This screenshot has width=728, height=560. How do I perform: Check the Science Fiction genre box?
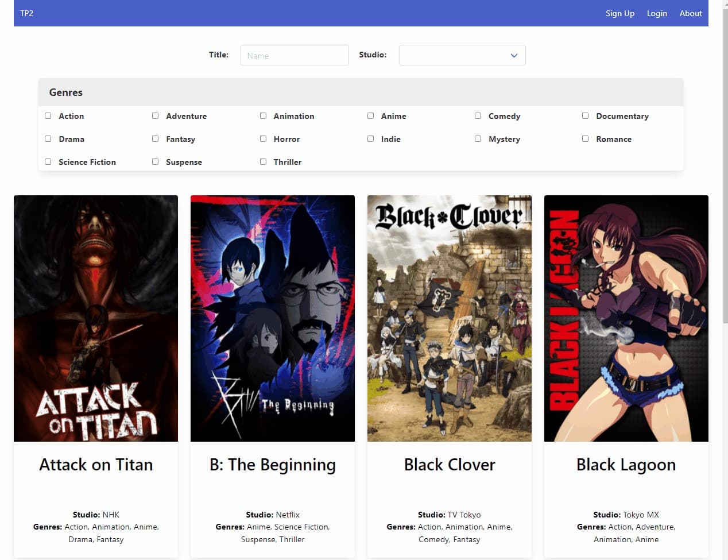click(48, 161)
